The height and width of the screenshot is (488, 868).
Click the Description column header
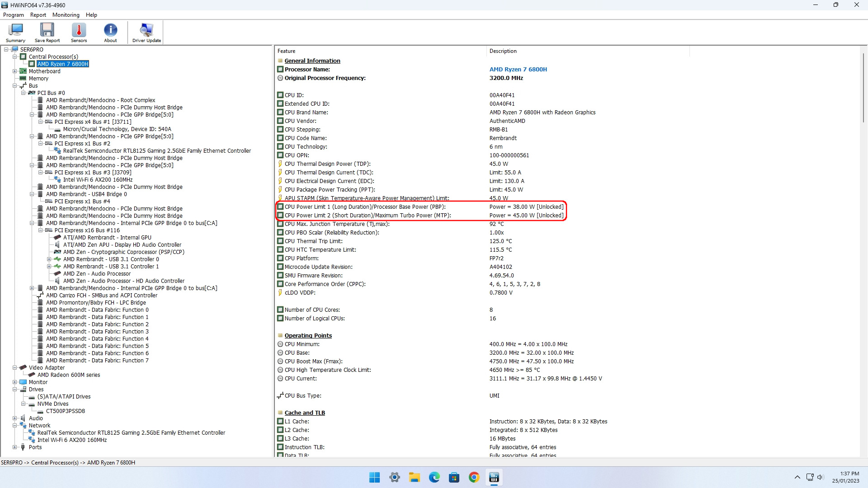pyautogui.click(x=588, y=51)
